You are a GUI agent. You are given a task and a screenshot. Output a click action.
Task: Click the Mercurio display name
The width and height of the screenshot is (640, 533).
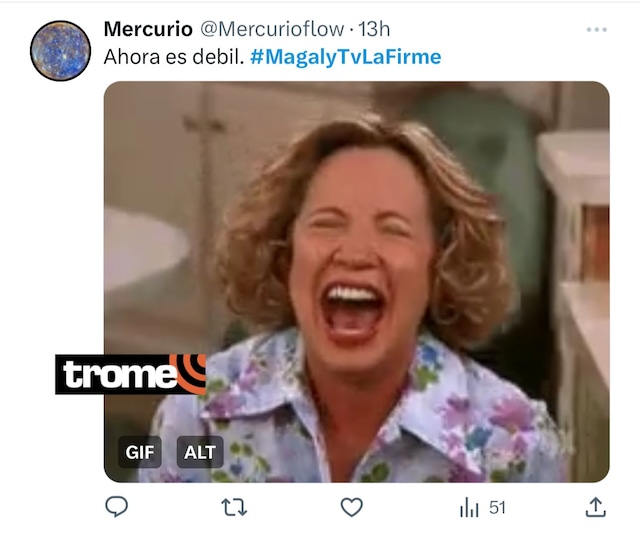pos(148,29)
